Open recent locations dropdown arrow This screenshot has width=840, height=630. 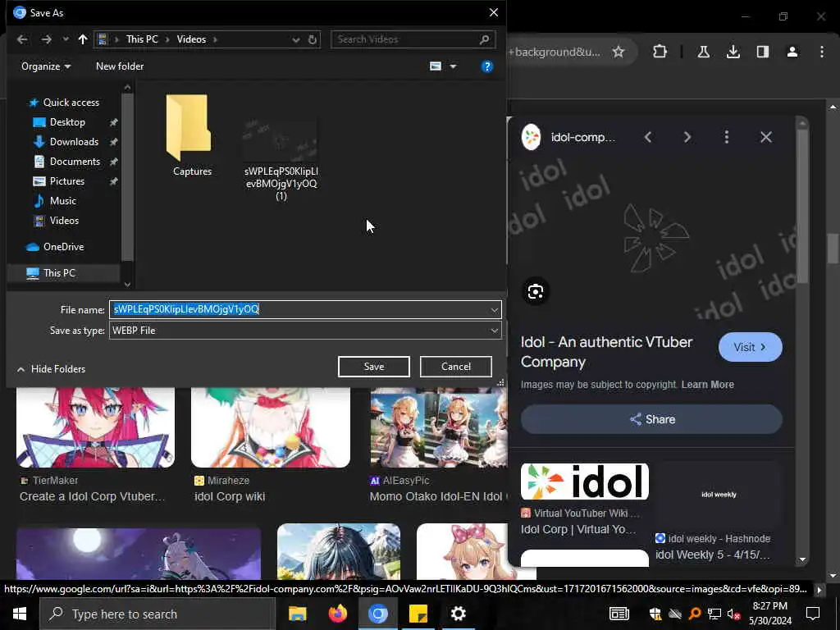click(x=66, y=39)
